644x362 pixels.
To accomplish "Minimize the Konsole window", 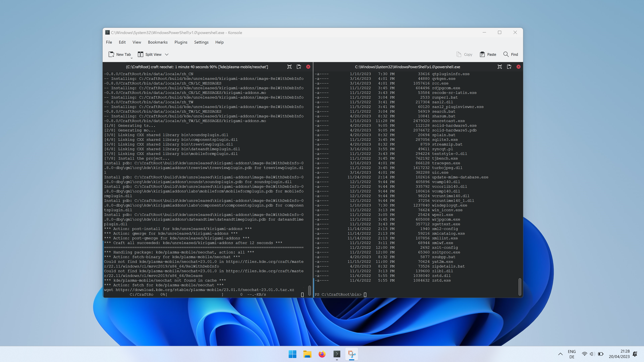I will (484, 33).
